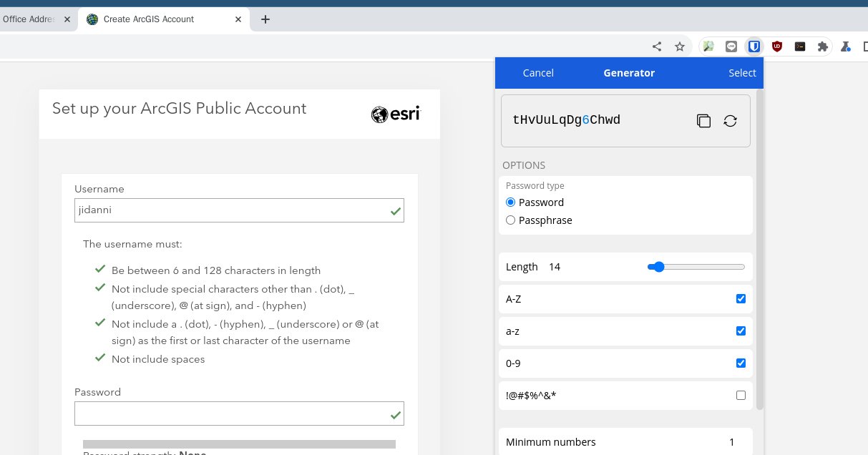868x455 pixels.
Task: Click the 'Password type' label
Action: [535, 186]
